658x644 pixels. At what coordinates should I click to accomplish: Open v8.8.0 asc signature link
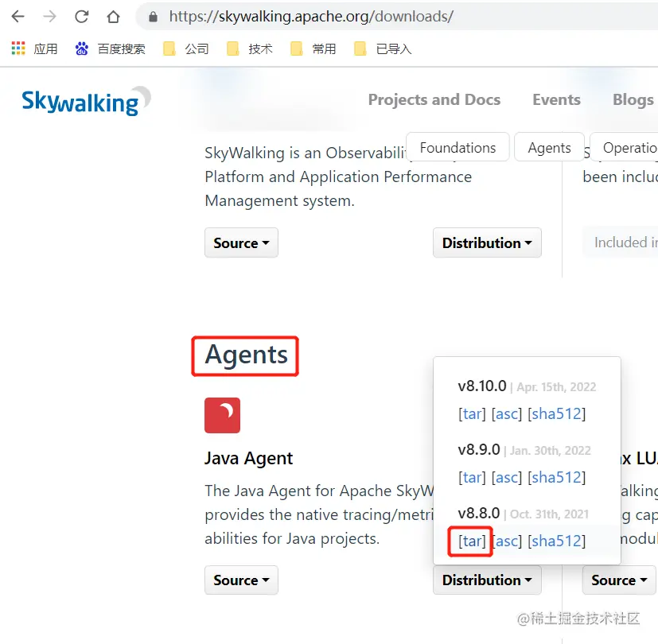[x=508, y=541]
